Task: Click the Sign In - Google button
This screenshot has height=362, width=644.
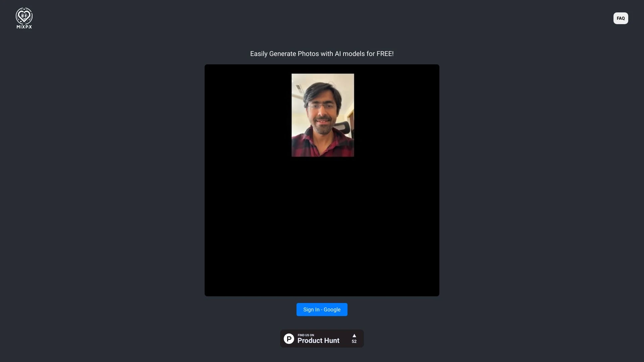Action: click(x=322, y=309)
